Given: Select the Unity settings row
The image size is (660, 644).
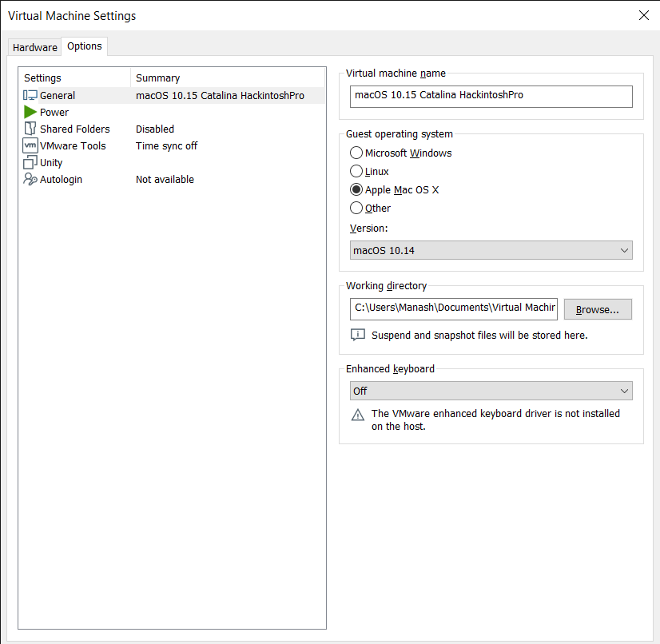Looking at the screenshot, I should click(x=173, y=163).
